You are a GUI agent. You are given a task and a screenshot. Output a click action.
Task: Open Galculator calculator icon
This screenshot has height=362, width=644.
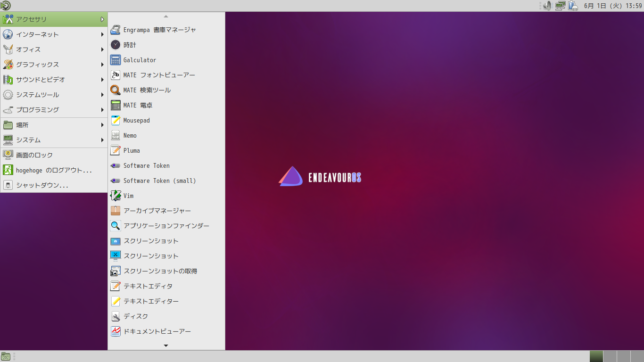(116, 60)
